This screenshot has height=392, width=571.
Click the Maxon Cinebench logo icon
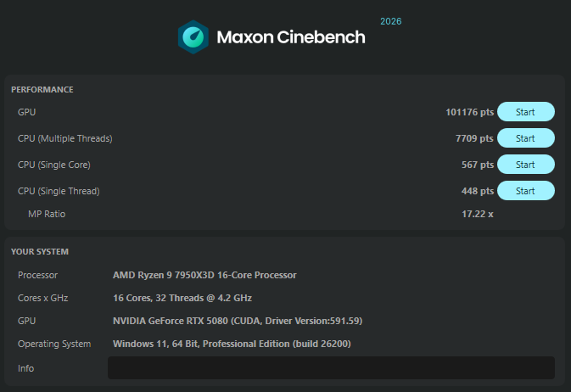pos(193,38)
